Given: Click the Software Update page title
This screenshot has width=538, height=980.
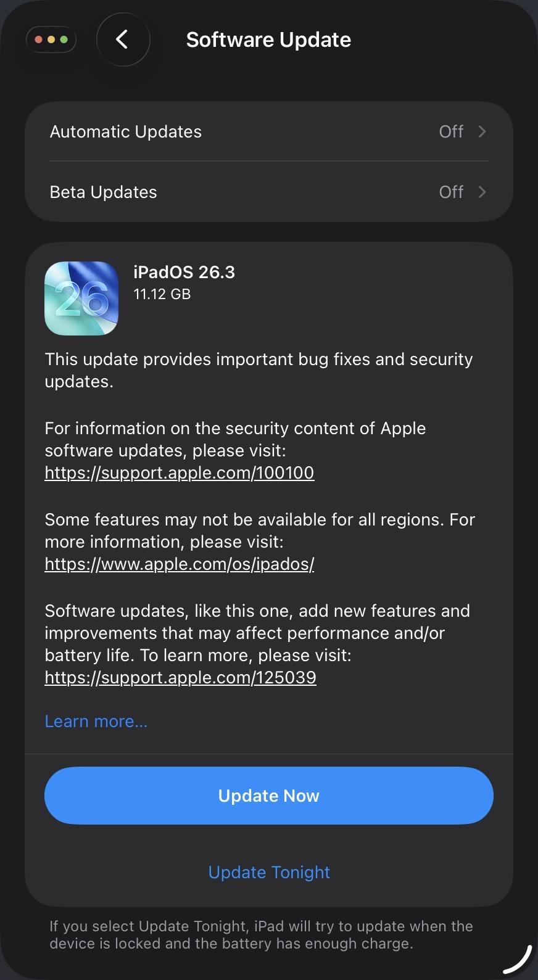Looking at the screenshot, I should [x=268, y=39].
